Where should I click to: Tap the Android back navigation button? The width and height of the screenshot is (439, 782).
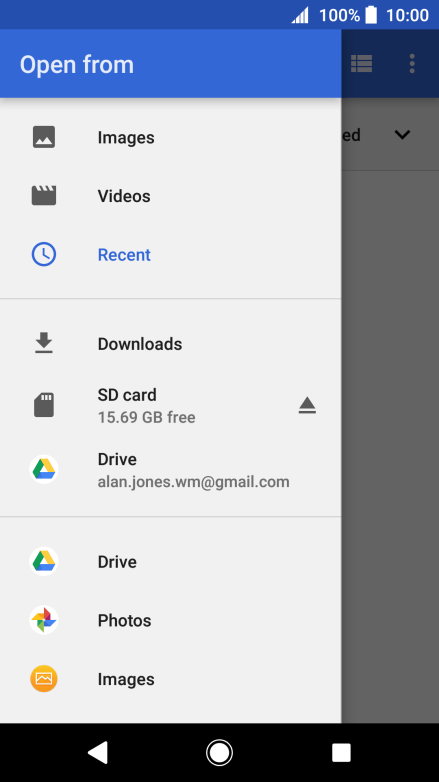98,753
